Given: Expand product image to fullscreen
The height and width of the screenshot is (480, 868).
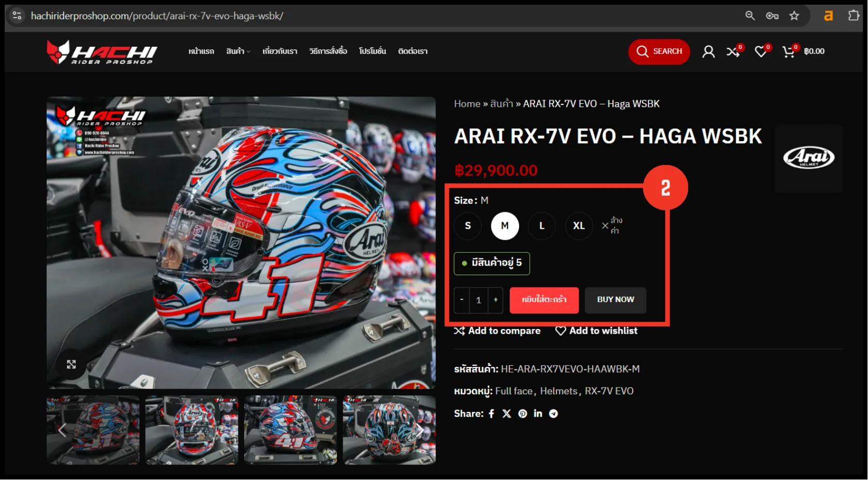Looking at the screenshot, I should click(72, 364).
